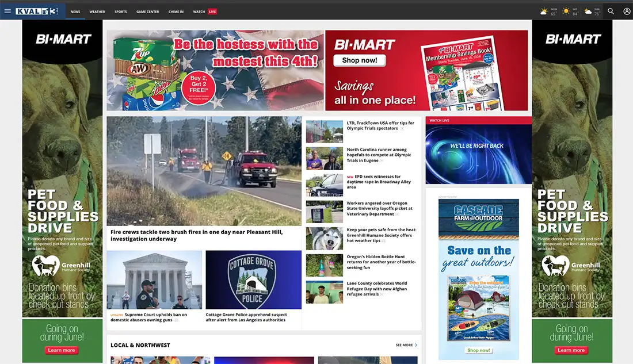Open the Pleasant Hill brush fires headline
This screenshot has width=633, height=364.
[197, 235]
